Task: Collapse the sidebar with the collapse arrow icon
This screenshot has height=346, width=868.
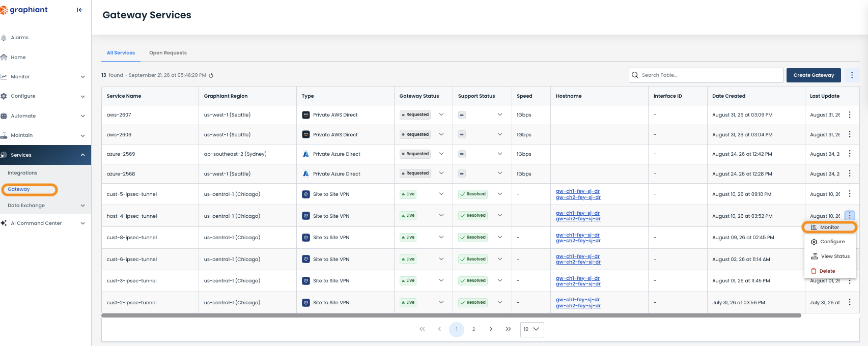Action: [x=79, y=10]
